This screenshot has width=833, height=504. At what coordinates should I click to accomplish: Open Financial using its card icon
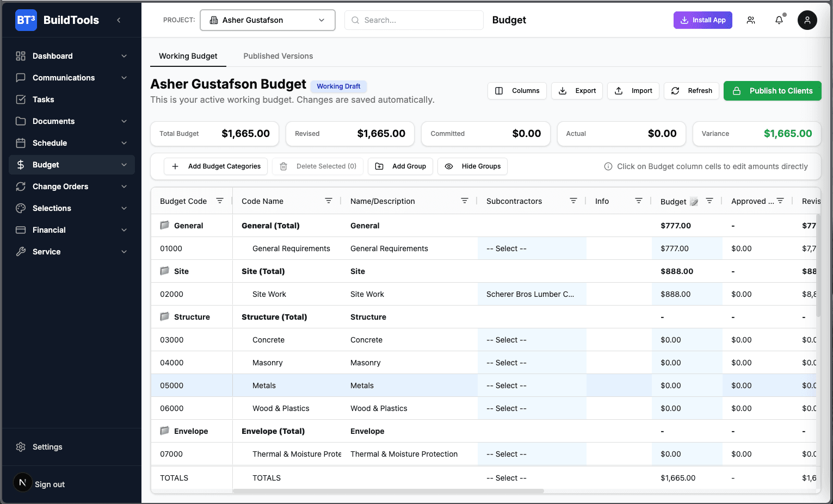21,229
